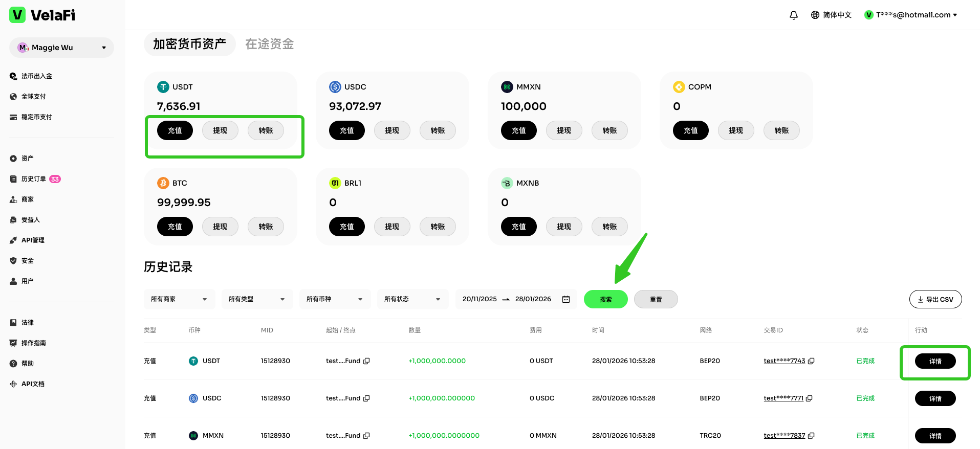
Task: Copy the USDC row test....Fund address
Action: tap(366, 398)
